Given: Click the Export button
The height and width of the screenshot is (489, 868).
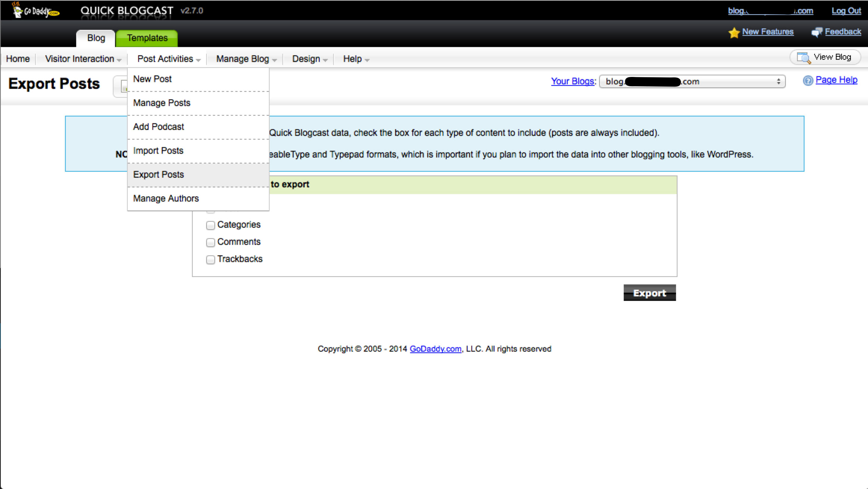Looking at the screenshot, I should (650, 293).
